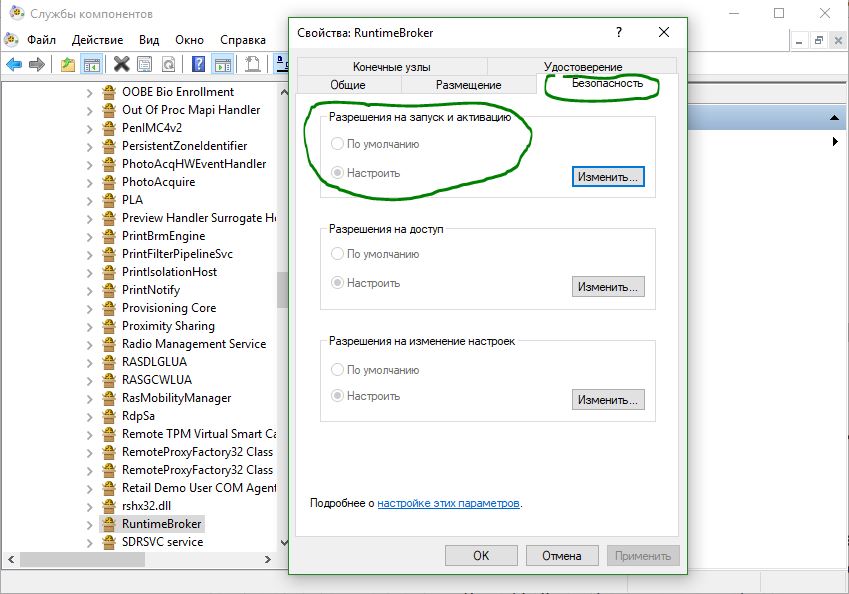Click the PhotoAcquire component icon
849x594 pixels.
click(109, 182)
